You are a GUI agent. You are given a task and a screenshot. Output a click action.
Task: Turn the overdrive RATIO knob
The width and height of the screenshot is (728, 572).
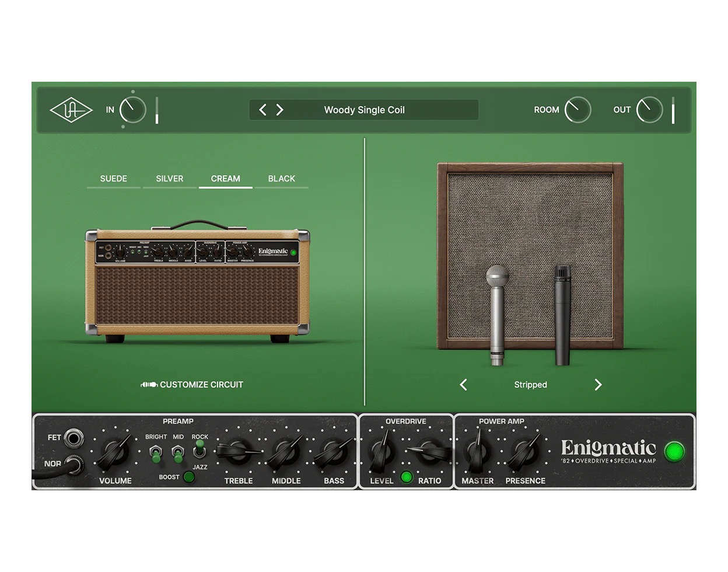click(429, 451)
